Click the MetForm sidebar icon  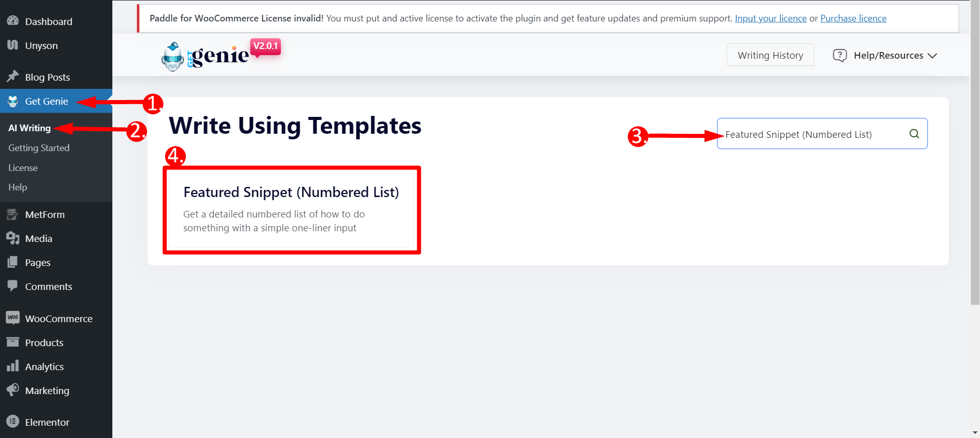(13, 214)
